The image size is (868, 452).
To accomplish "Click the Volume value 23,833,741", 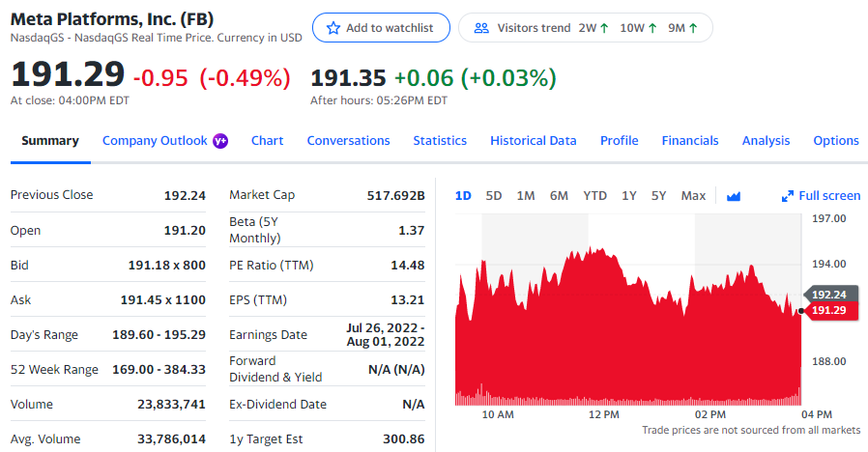I will click(172, 405).
